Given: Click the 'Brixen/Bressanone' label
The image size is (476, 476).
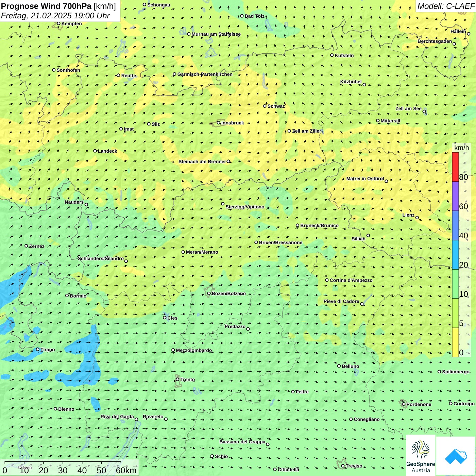Looking at the screenshot, I should click(280, 242).
